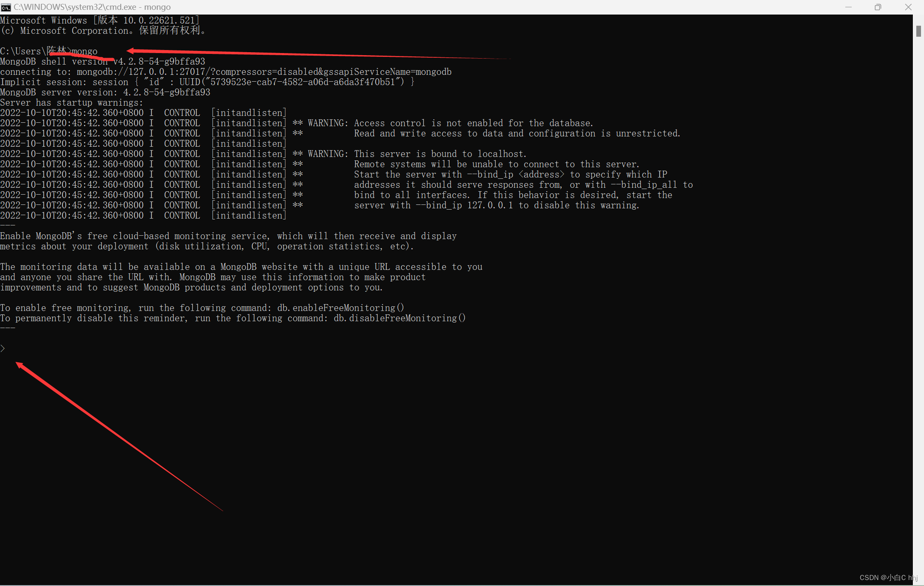
Task: Click the vertical scrollbar thumb
Action: (918, 31)
